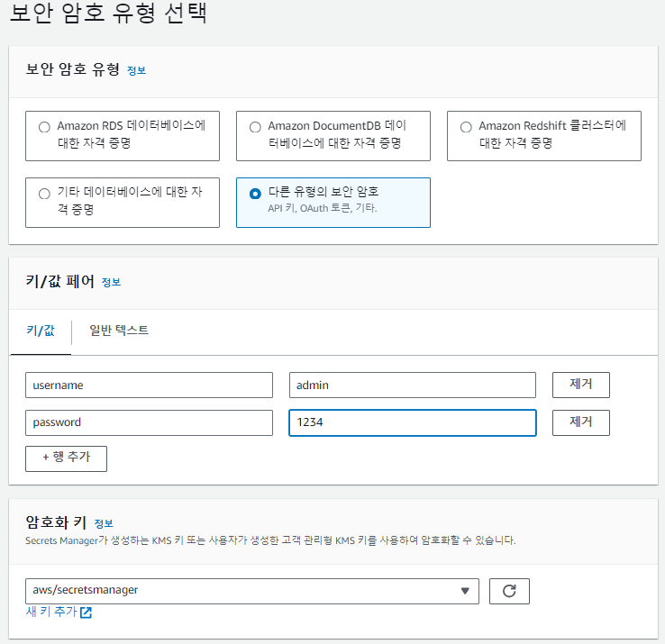Click the 1234 value input field
This screenshot has height=644, width=665.
pos(412,422)
